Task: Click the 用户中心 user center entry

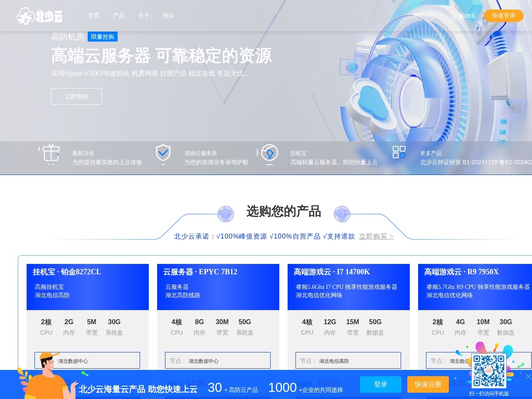Action: (x=424, y=16)
